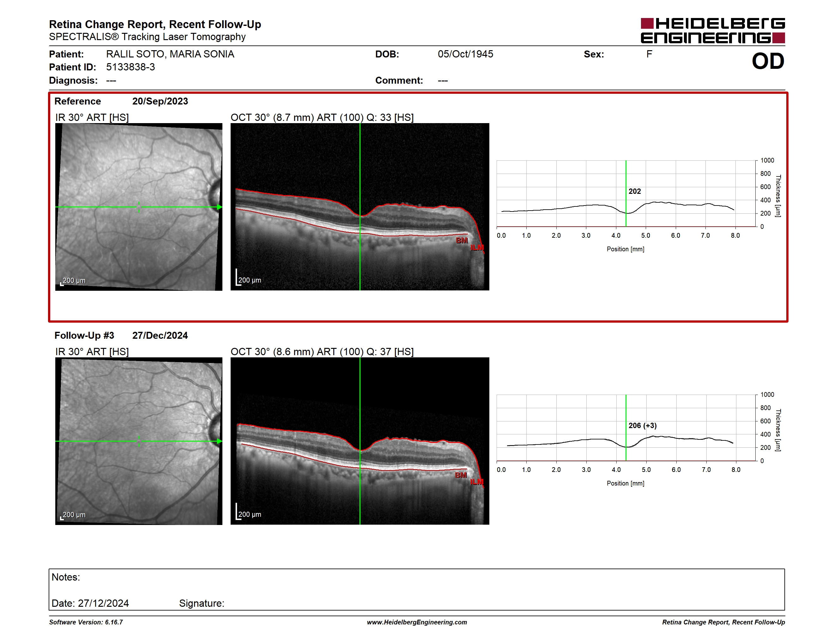This screenshot has height=644, width=834.
Task: Click the BM label in Reference OCT
Action: coord(462,241)
